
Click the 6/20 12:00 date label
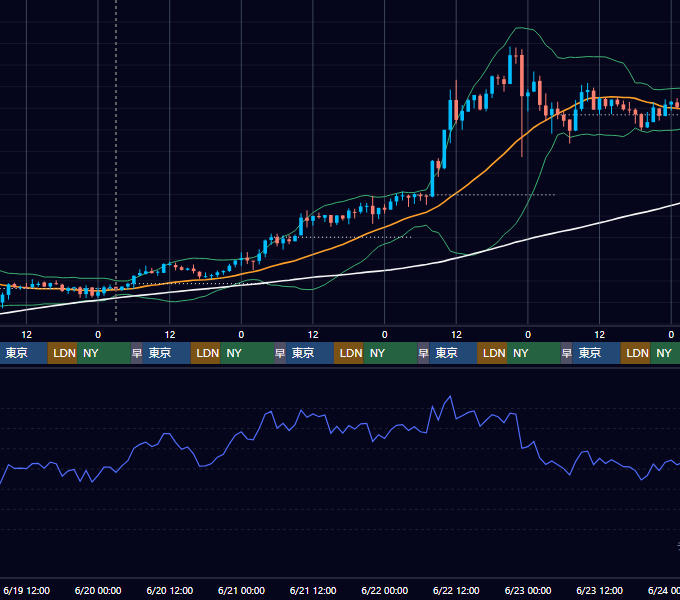click(x=170, y=590)
